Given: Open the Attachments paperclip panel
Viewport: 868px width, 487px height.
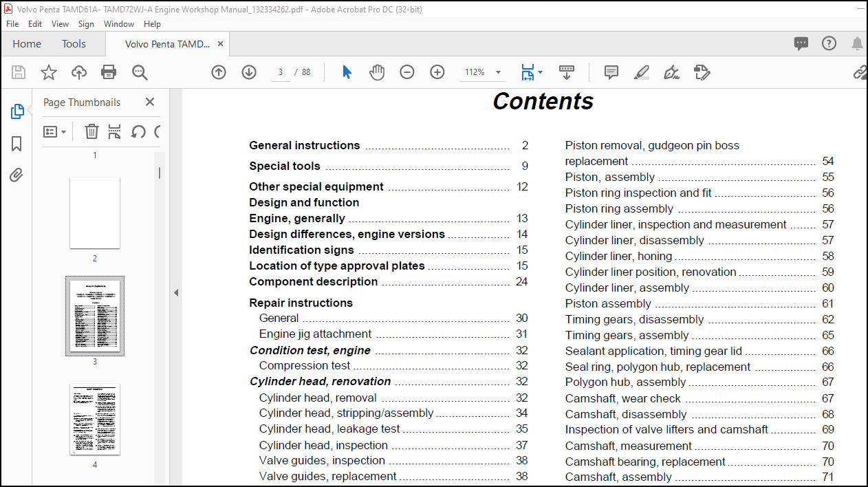Looking at the screenshot, I should point(17,175).
